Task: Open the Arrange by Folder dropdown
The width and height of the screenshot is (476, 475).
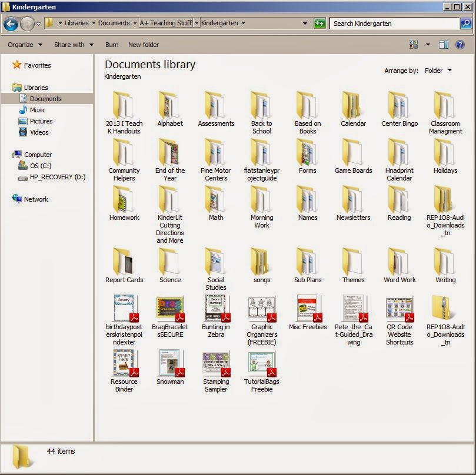Action: [438, 70]
